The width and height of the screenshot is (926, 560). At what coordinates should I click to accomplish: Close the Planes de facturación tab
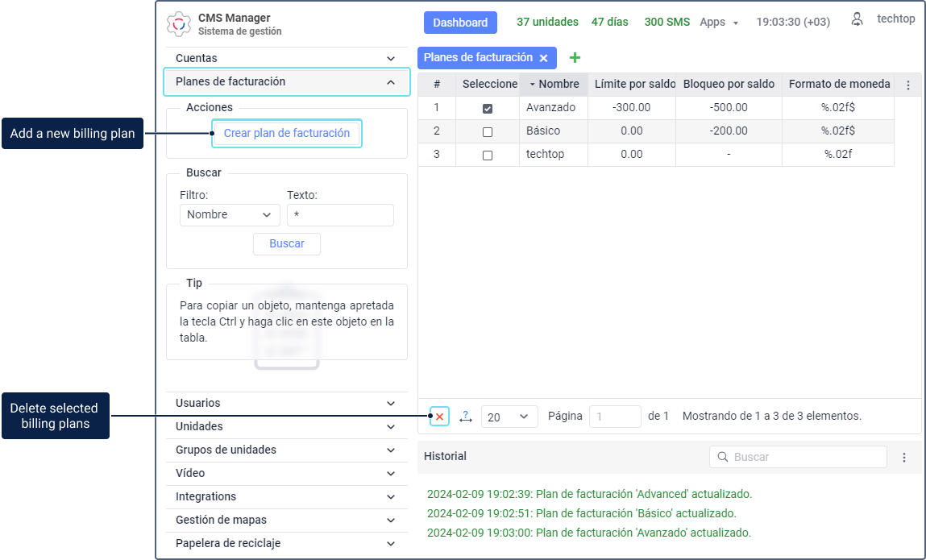point(543,58)
